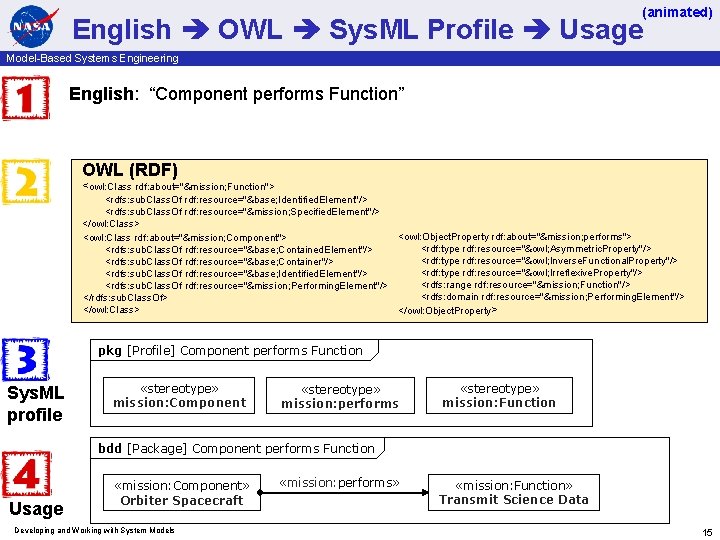Select the text 'Component performs Function' quote
Viewport: 720px width, 540px height.
[277, 94]
